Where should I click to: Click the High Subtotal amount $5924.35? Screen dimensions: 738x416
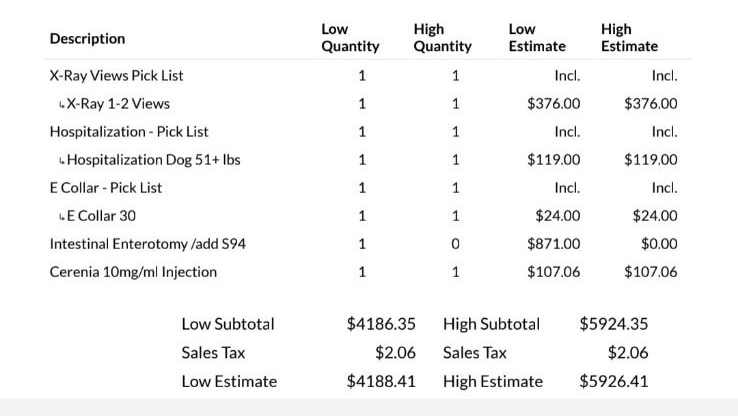click(614, 324)
